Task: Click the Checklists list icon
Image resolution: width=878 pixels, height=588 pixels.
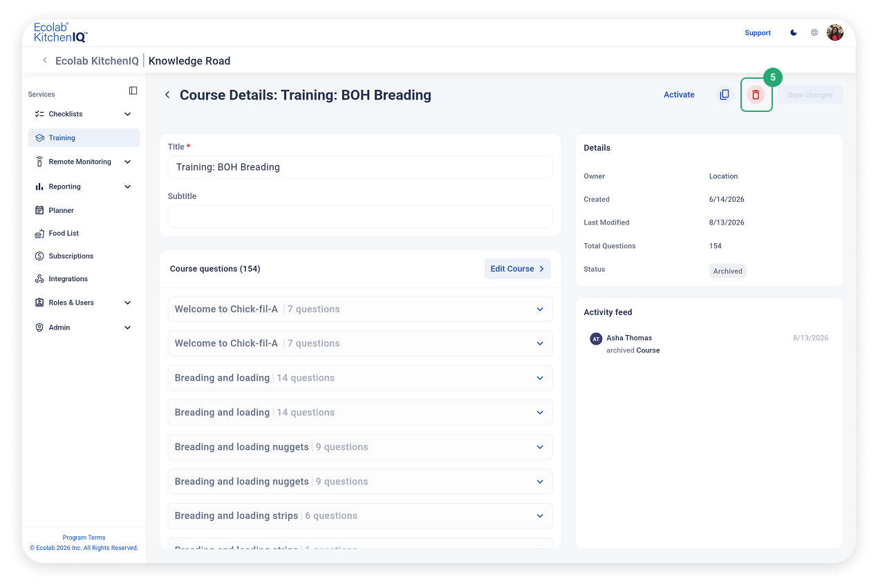Action: [39, 114]
